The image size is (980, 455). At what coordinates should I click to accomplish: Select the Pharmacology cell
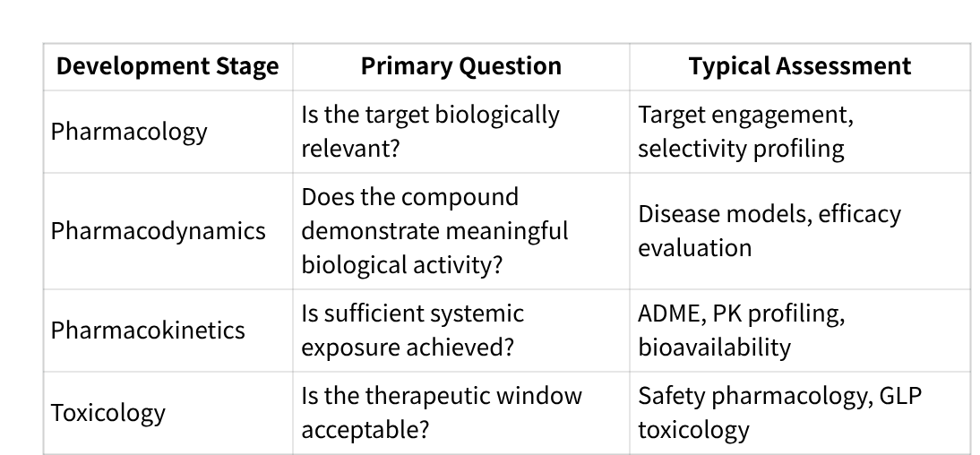pos(168,132)
